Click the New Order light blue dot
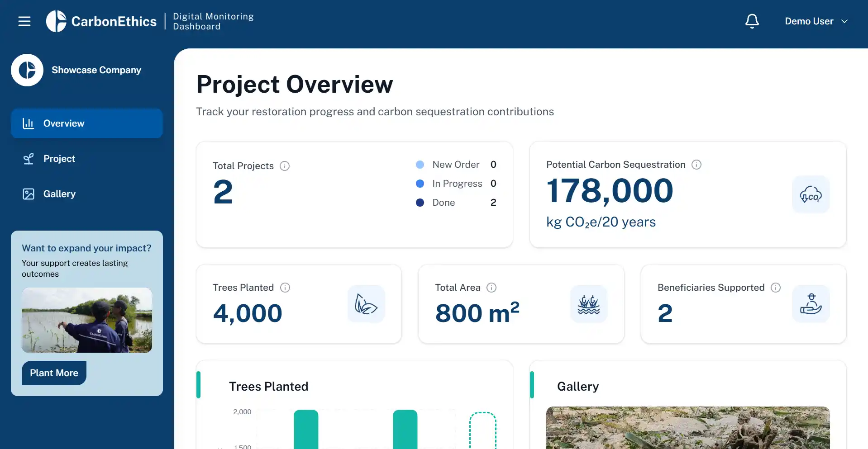Viewport: 868px width, 449px height. (420, 165)
